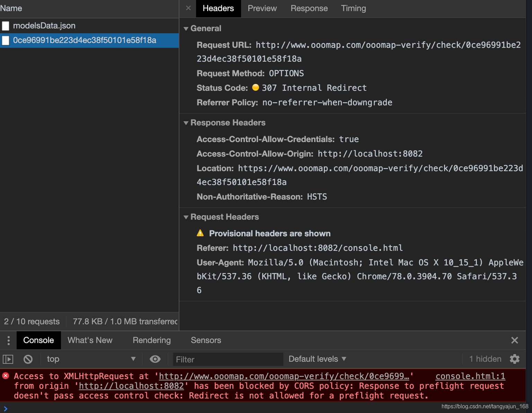The image size is (532, 413).
Task: Follow the console.html:1 source link
Action: pyautogui.click(x=470, y=376)
